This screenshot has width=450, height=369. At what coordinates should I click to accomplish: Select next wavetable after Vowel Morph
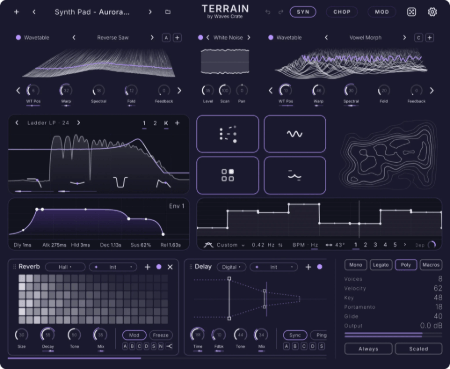404,38
